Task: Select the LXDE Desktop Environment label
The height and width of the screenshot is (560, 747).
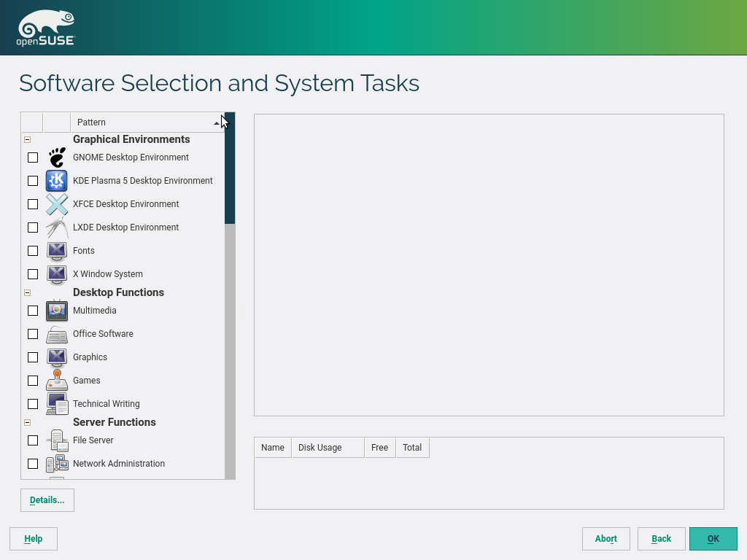Action: (125, 227)
